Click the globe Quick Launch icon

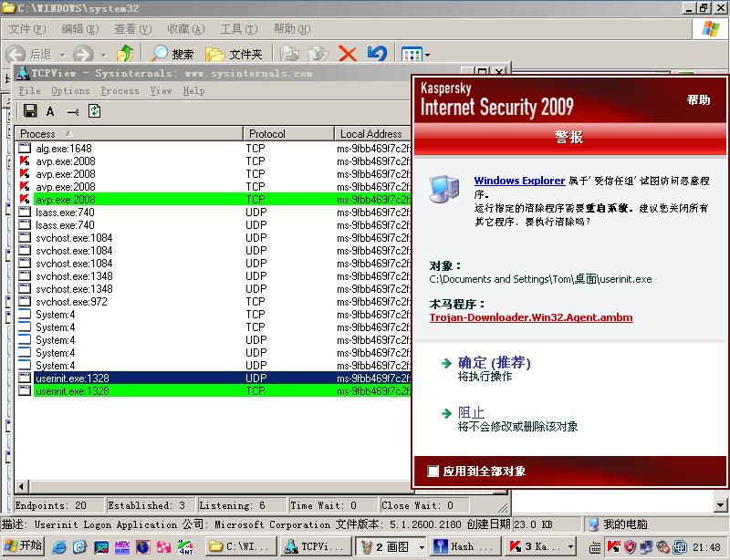coord(143,547)
